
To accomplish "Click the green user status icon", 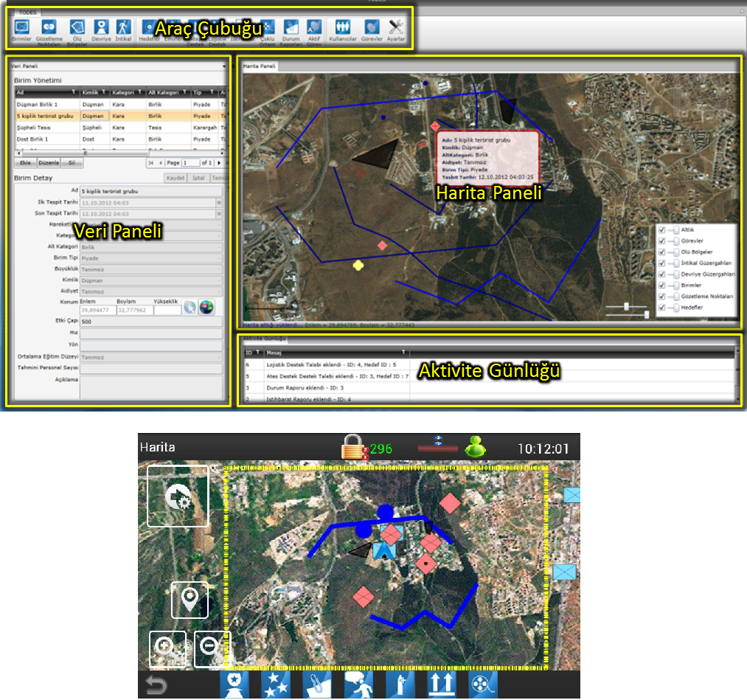I will click(x=475, y=447).
